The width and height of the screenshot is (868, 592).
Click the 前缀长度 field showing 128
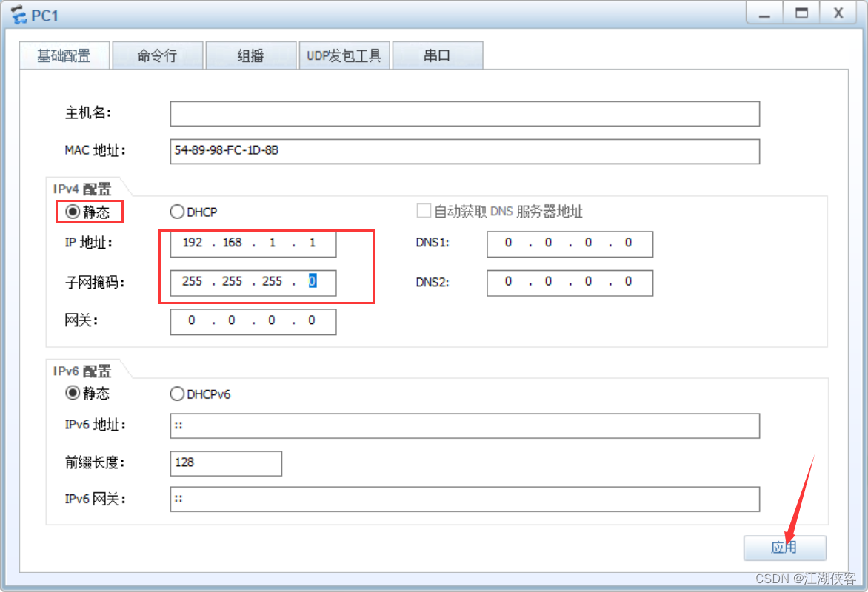(226, 463)
